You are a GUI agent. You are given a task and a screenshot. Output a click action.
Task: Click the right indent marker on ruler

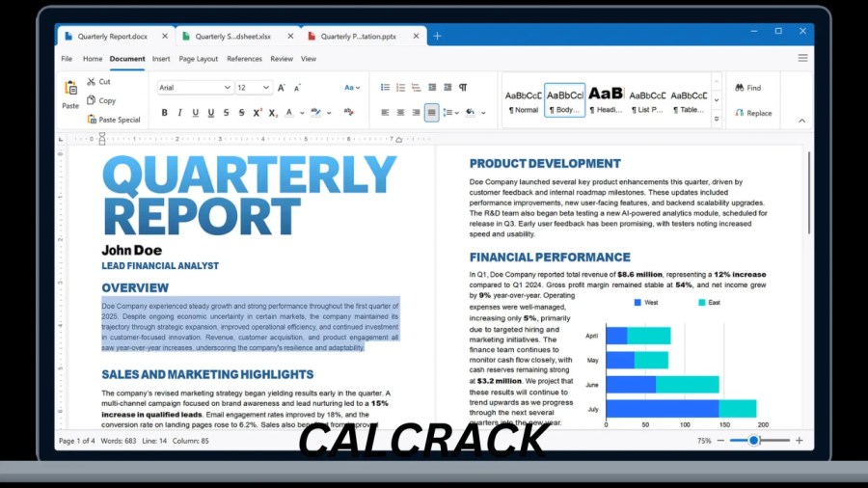coord(398,140)
